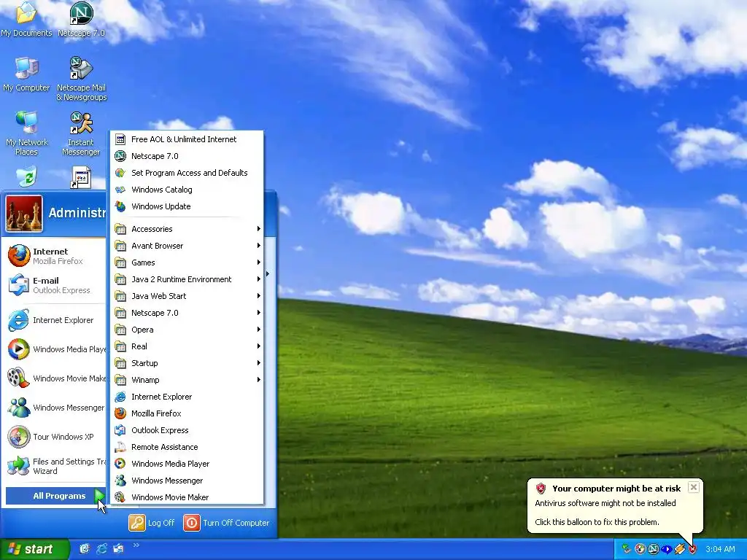This screenshot has height=560, width=747.
Task: Click Internet Explorer quick launch icon
Action: [x=101, y=548]
